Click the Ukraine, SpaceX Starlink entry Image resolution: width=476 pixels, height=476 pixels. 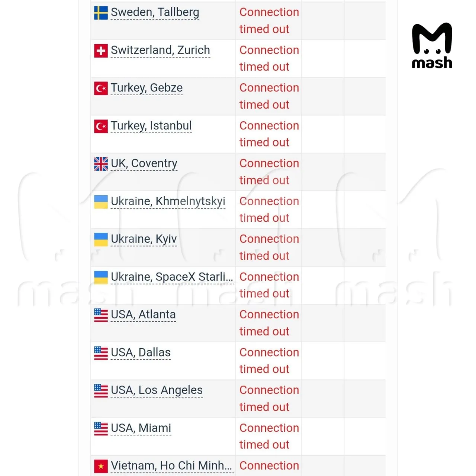172,277
